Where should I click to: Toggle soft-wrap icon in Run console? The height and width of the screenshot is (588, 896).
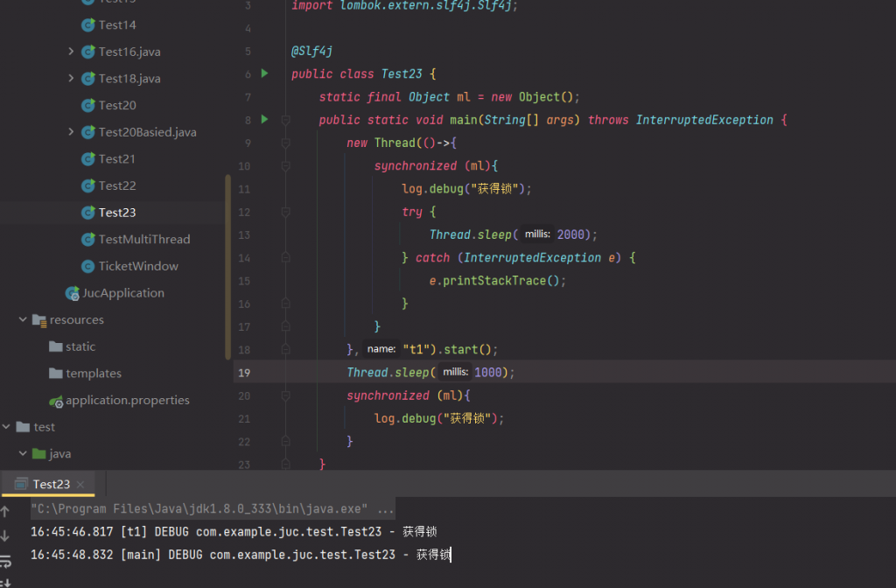[6, 560]
